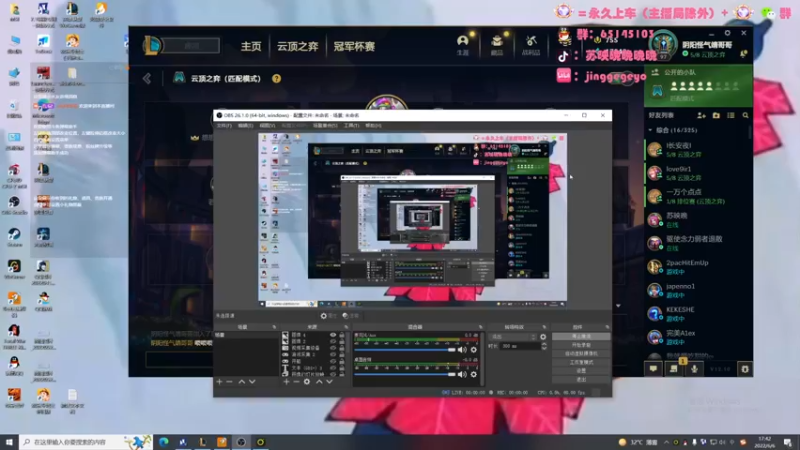800x450 pixels.
Task: Open OBS Tools menu
Action: click(x=351, y=126)
